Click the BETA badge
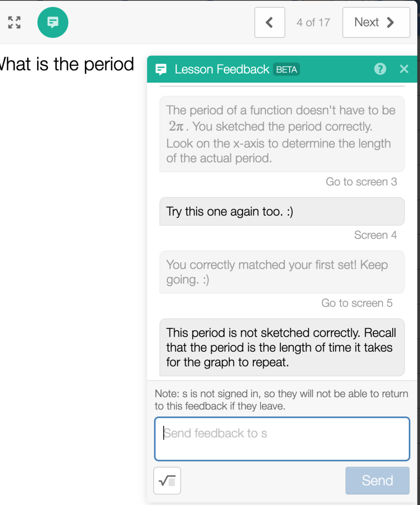 [286, 69]
